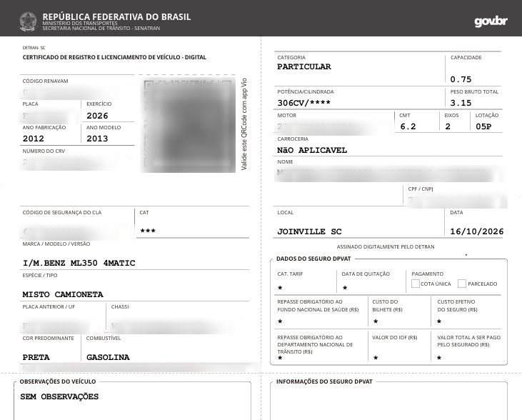Click the potência value 306CV/****
The width and height of the screenshot is (522, 420).
[x=304, y=103]
